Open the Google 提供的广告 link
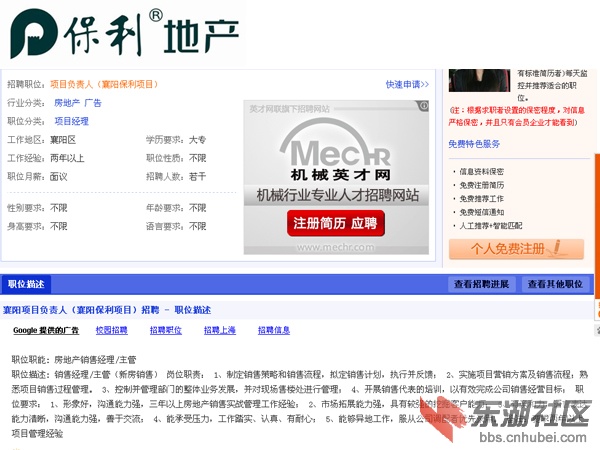The image size is (600, 450). (46, 330)
